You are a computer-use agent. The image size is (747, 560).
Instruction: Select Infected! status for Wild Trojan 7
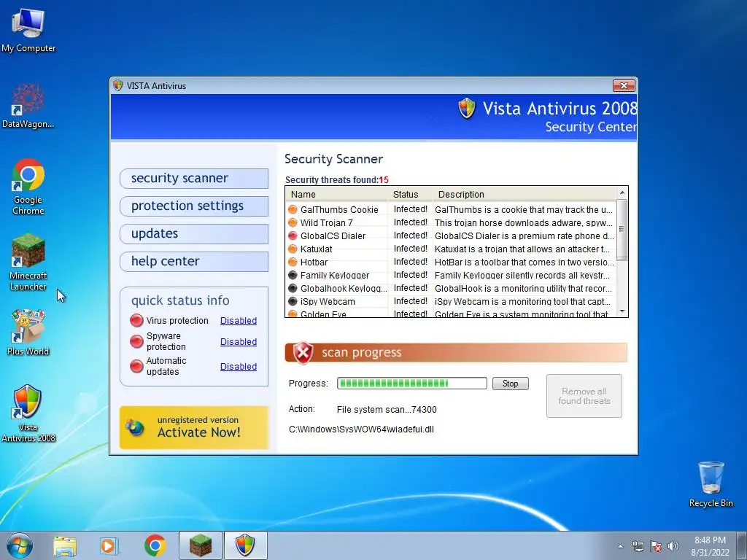[x=410, y=222]
